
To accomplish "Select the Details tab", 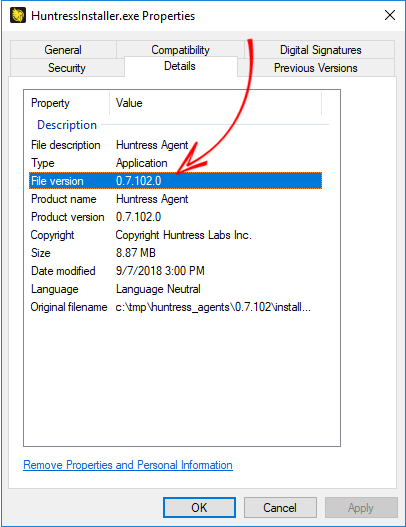I will tap(180, 66).
